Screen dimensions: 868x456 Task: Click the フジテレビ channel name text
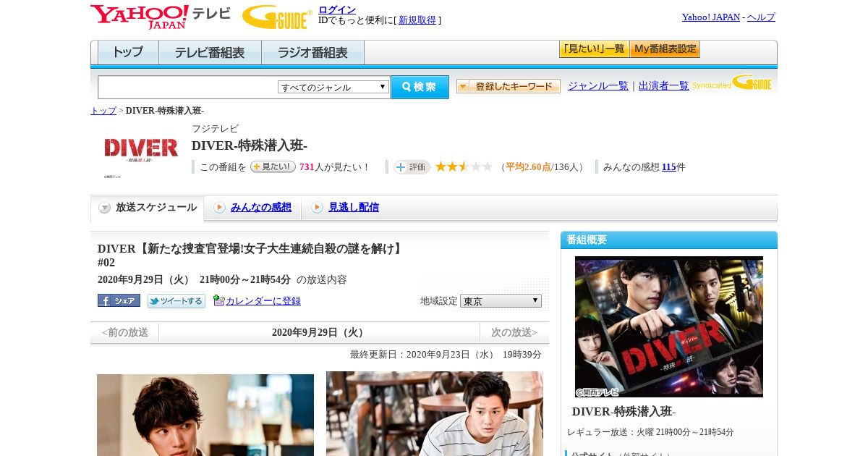pyautogui.click(x=215, y=129)
